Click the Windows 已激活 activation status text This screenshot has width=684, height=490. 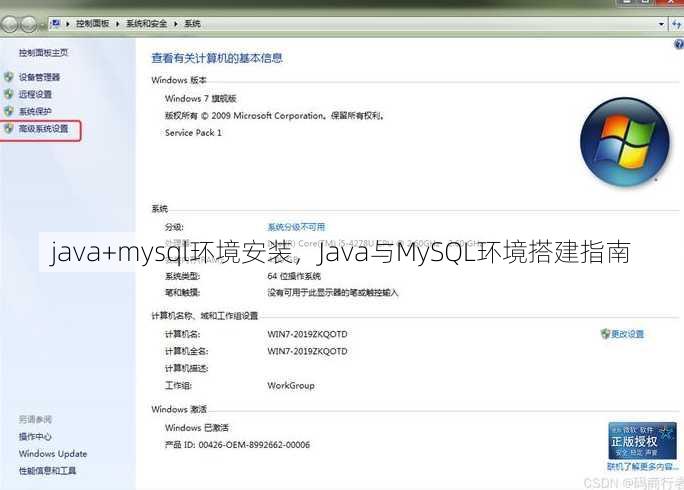pos(197,428)
